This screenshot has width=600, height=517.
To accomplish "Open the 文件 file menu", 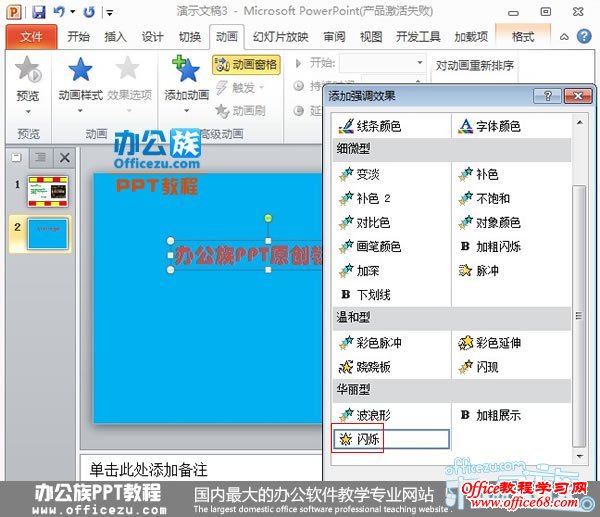I will 31,37.
